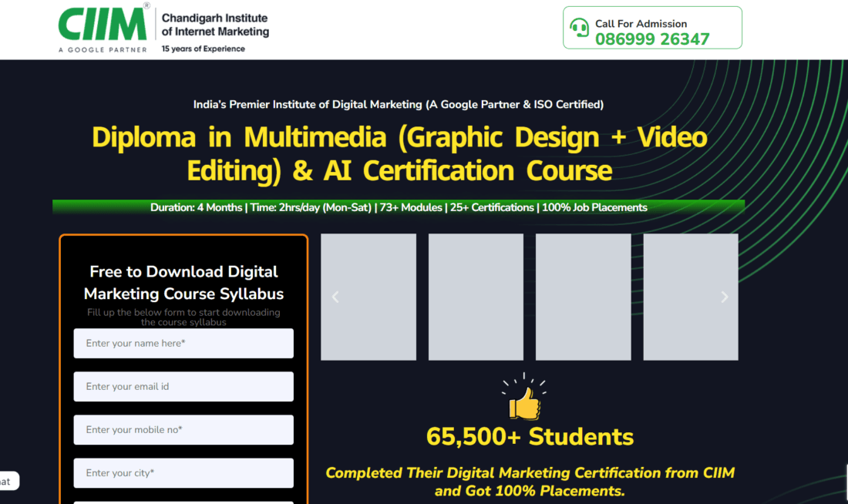Open the fourth carousel image placeholder
This screenshot has height=504, width=848.
(690, 297)
